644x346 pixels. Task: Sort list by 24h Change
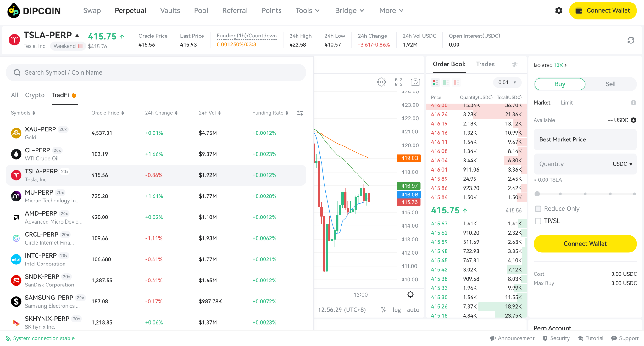(x=161, y=113)
